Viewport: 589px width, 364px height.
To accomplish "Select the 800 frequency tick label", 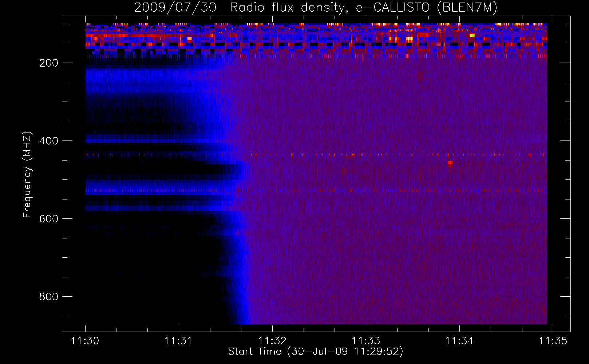I will 49,297.
